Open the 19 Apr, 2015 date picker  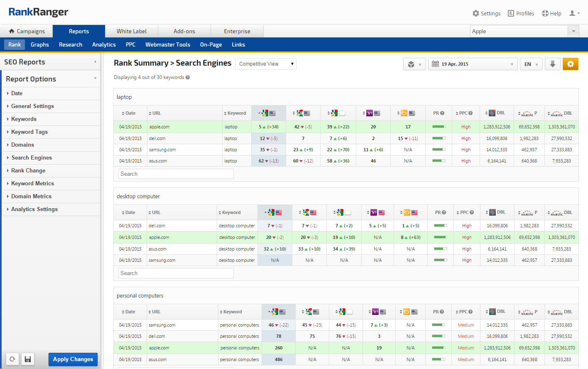point(473,64)
